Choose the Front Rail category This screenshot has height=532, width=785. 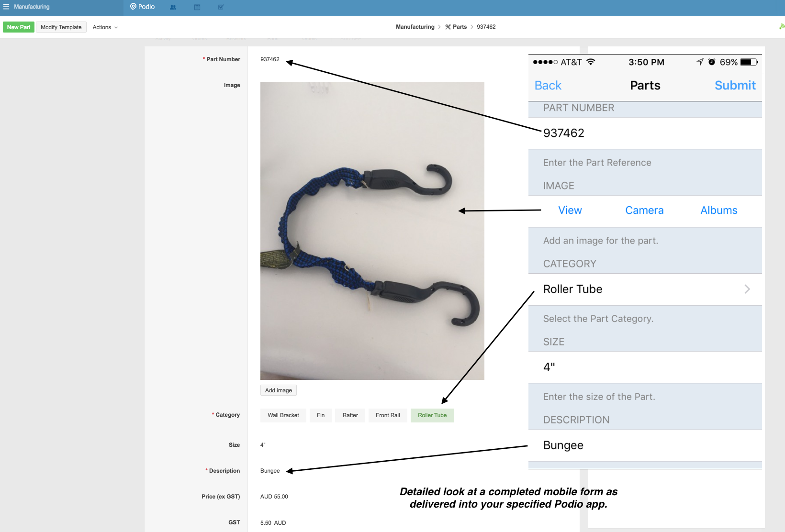pyautogui.click(x=388, y=415)
